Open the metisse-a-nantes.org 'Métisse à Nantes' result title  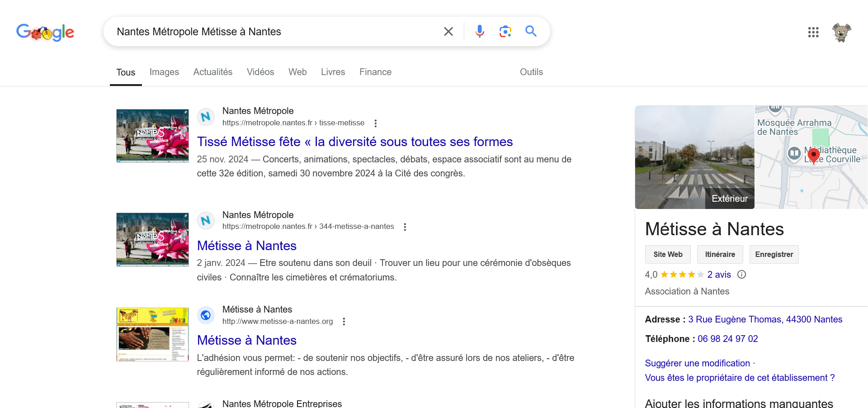coord(247,340)
